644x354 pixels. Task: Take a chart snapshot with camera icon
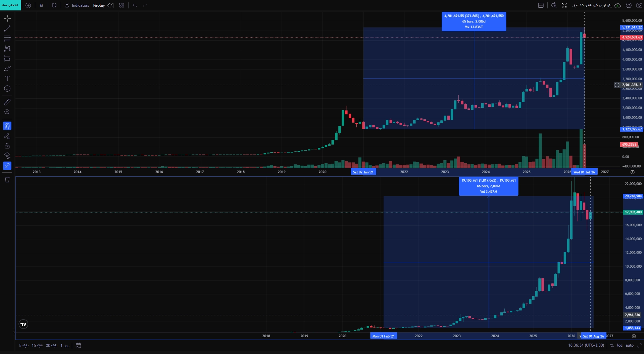click(639, 5)
